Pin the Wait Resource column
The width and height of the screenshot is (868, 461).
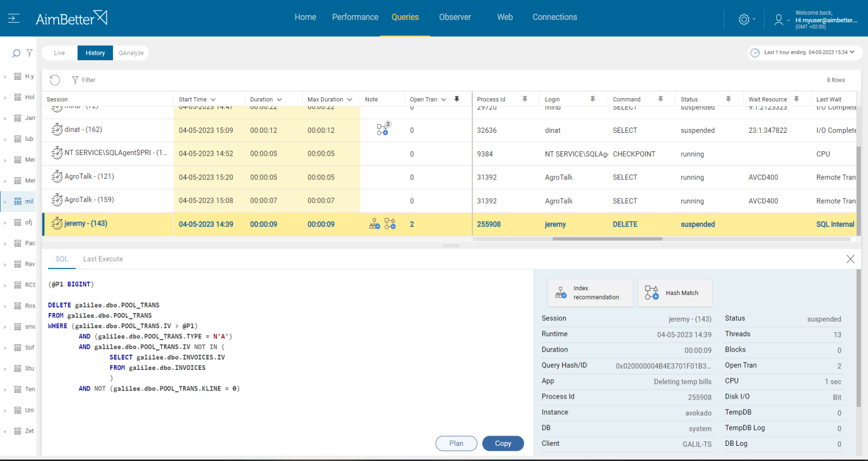tap(796, 99)
